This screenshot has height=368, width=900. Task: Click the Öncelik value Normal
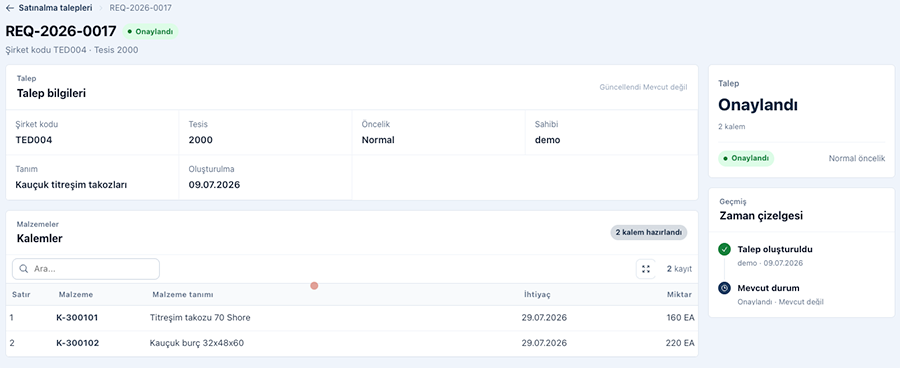pos(378,140)
